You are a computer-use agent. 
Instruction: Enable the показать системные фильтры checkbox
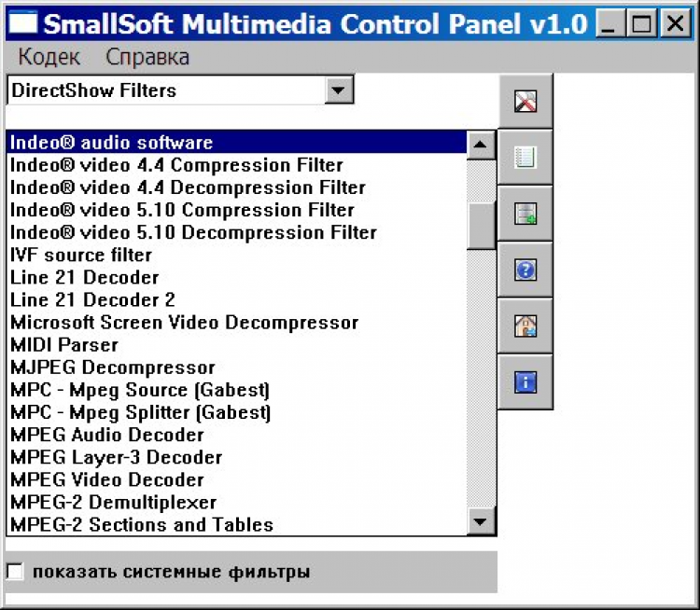[x=15, y=572]
